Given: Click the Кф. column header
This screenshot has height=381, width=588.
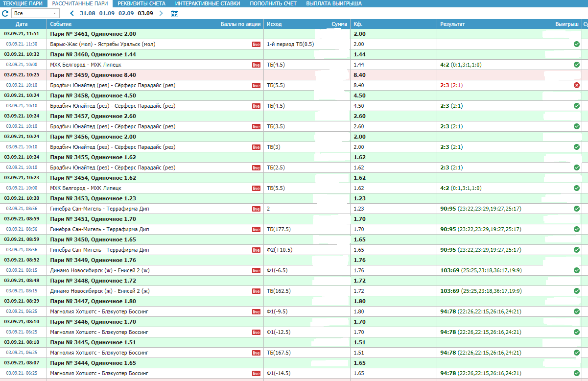Looking at the screenshot, I should point(358,24).
